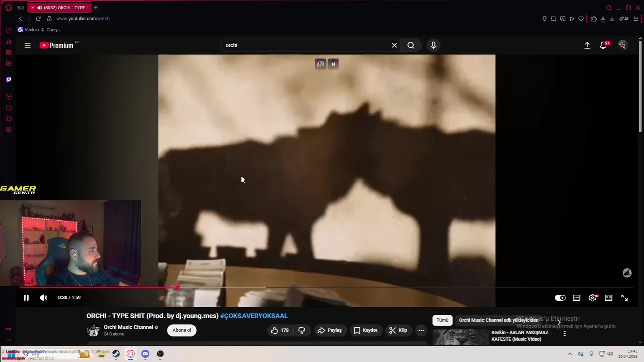Viewport: 644px width, 362px height.
Task: Toggle theater mode view
Action: click(609, 298)
